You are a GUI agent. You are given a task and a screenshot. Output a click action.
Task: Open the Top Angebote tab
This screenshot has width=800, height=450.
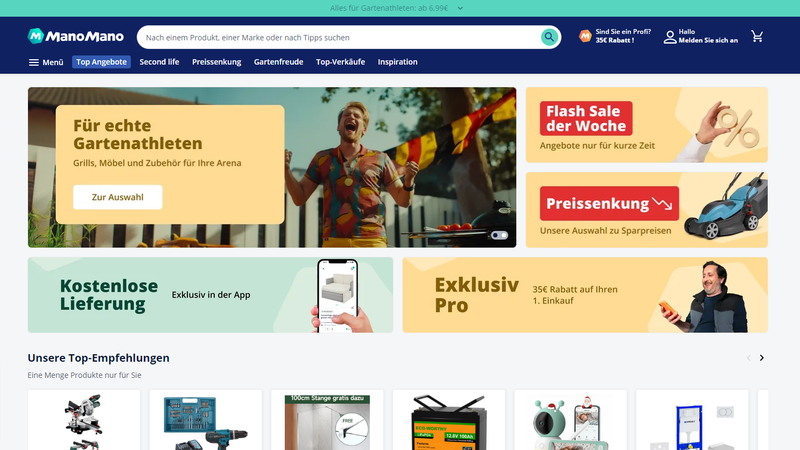pyautogui.click(x=101, y=62)
